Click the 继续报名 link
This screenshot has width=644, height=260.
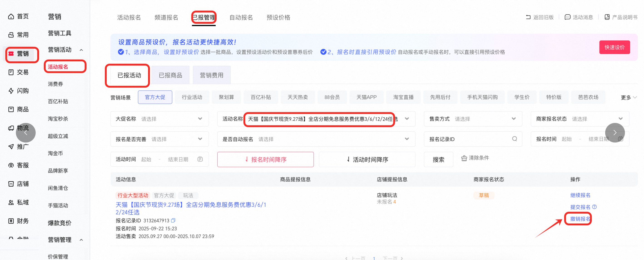(x=580, y=195)
